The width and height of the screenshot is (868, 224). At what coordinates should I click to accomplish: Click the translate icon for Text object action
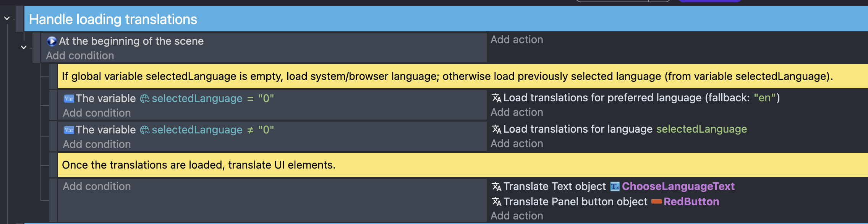[x=496, y=187]
